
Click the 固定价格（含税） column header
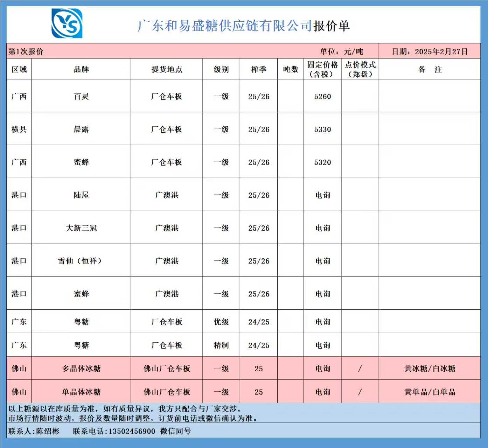pos(322,69)
